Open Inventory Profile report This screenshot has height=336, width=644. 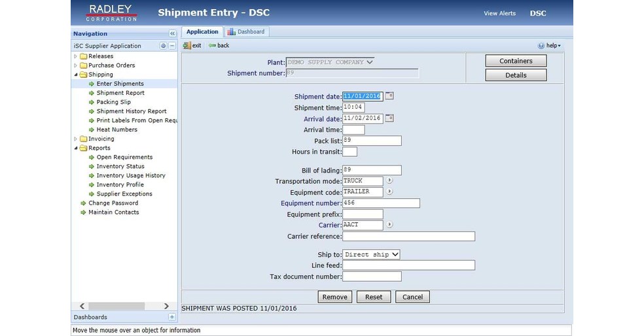(120, 185)
